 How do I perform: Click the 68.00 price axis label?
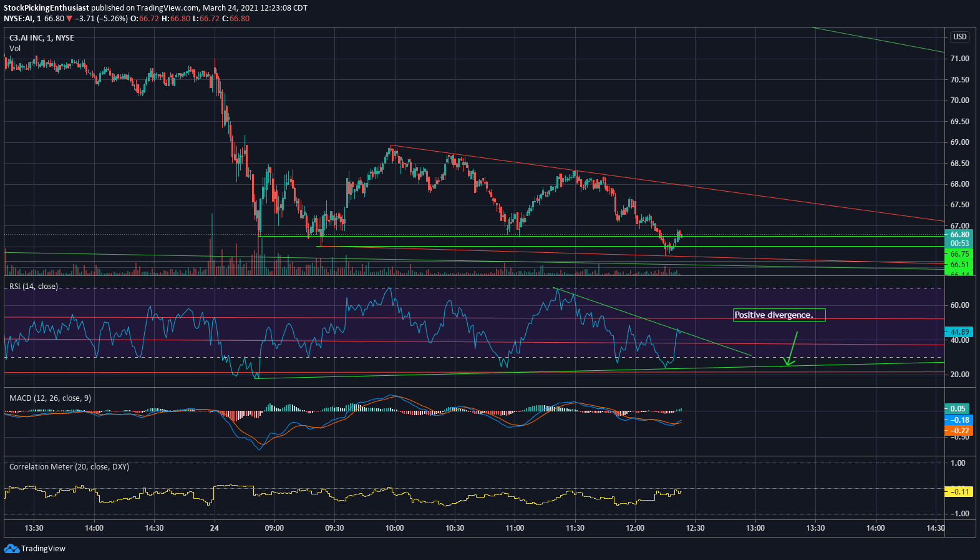(959, 184)
